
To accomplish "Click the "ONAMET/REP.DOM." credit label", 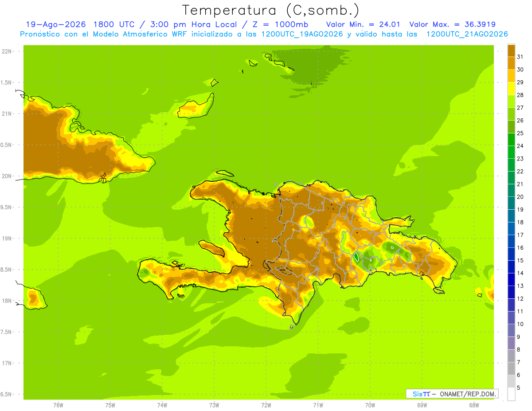I will [x=468, y=394].
